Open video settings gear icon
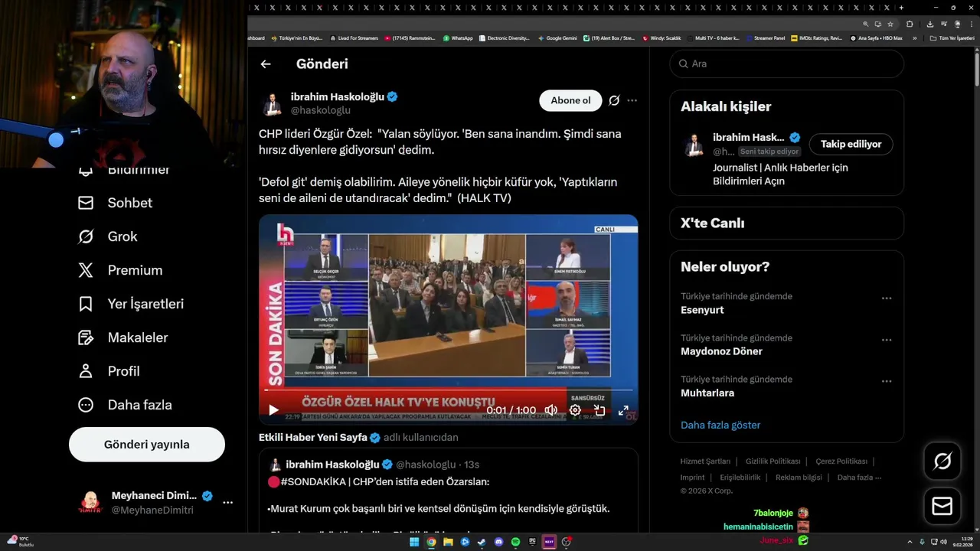The image size is (980, 551). coord(575,410)
